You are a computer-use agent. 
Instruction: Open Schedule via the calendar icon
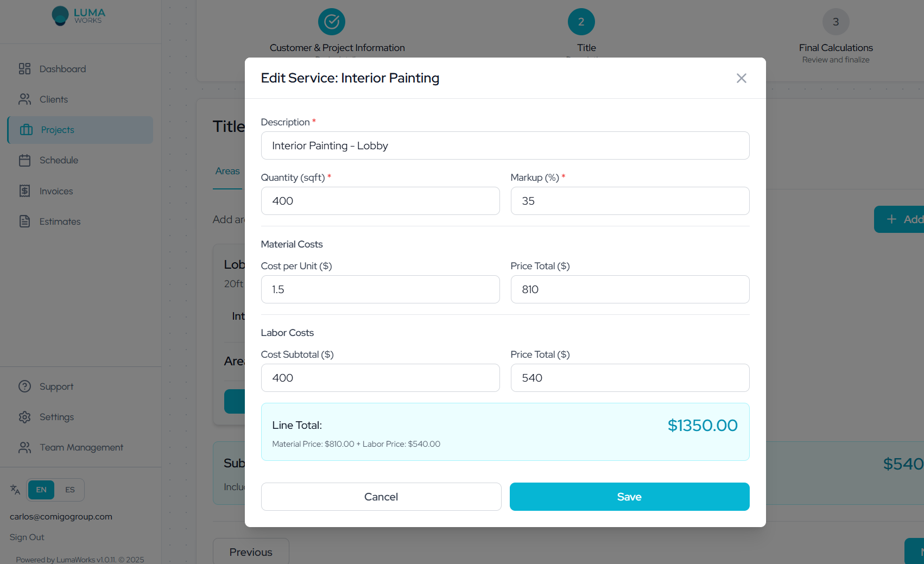pos(25,160)
